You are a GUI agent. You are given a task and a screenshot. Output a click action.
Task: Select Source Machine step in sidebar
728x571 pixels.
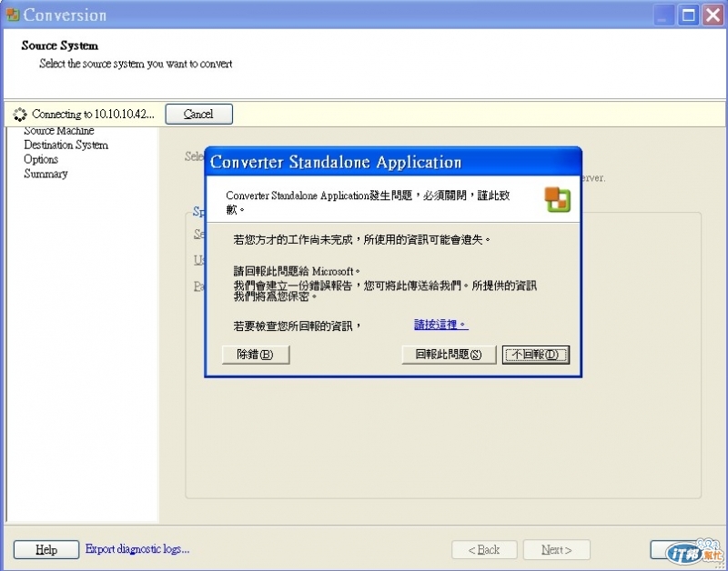(x=59, y=131)
